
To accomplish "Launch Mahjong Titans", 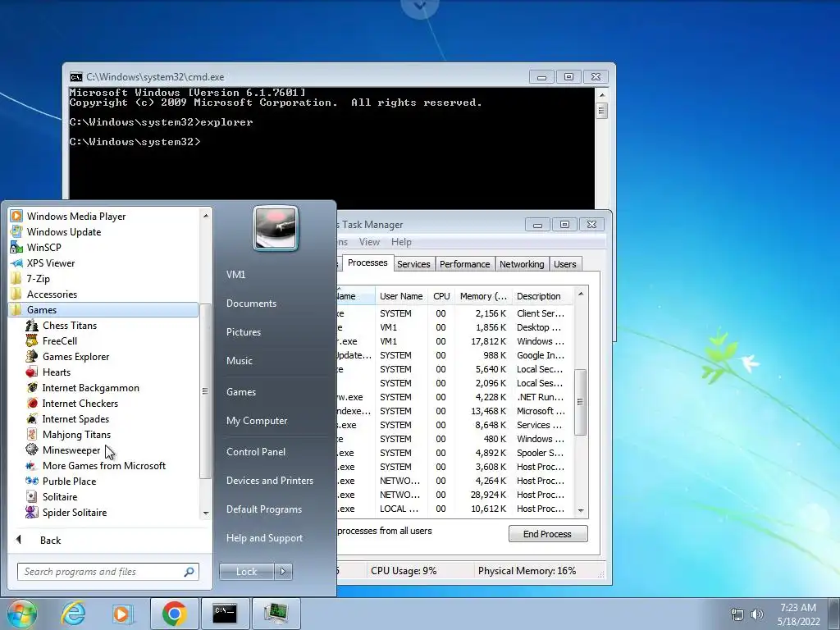I will point(76,435).
